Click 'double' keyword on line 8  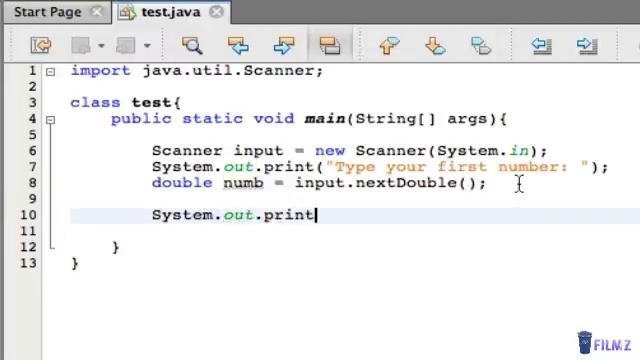pyautogui.click(x=182, y=183)
